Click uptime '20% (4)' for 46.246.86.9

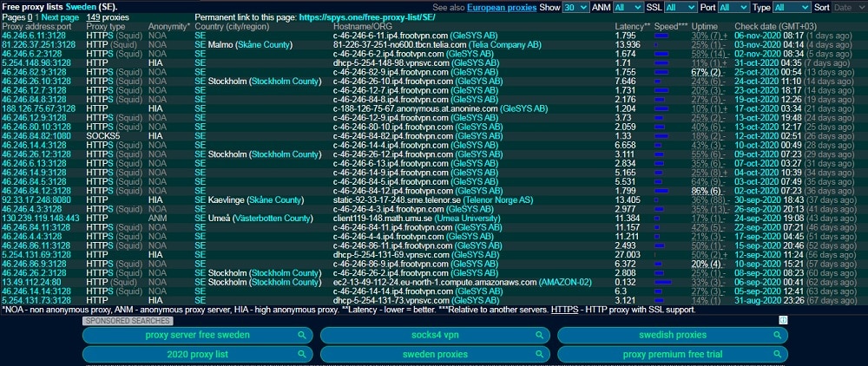[x=707, y=264]
